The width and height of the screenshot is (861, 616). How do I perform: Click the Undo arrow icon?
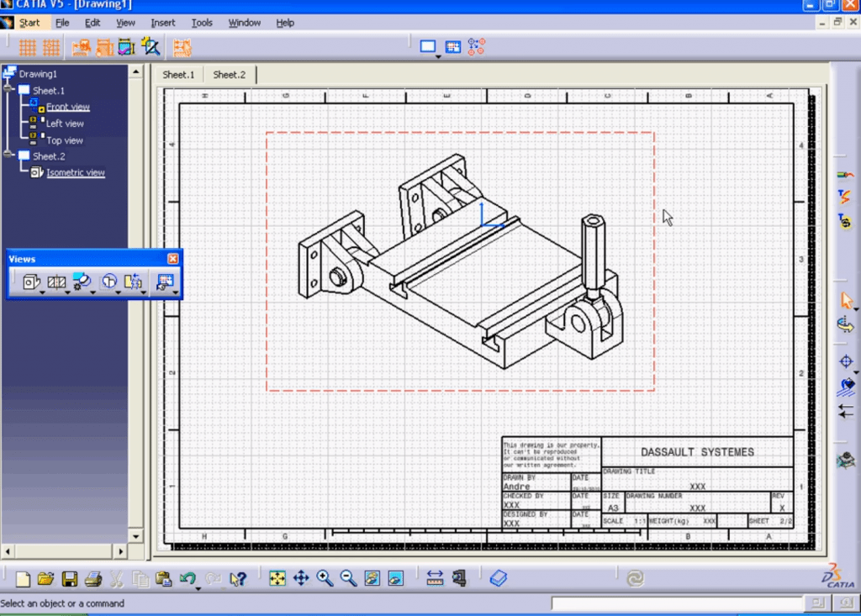coord(188,579)
